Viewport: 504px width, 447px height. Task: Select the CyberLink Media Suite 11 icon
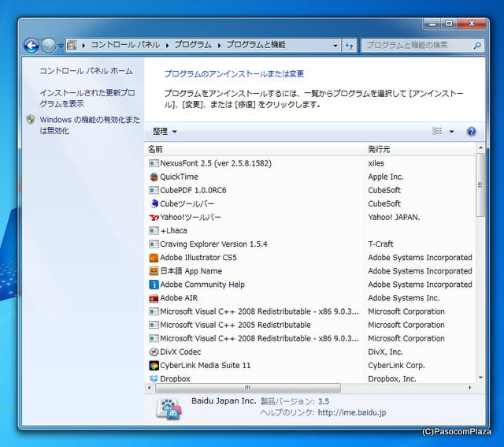[154, 366]
